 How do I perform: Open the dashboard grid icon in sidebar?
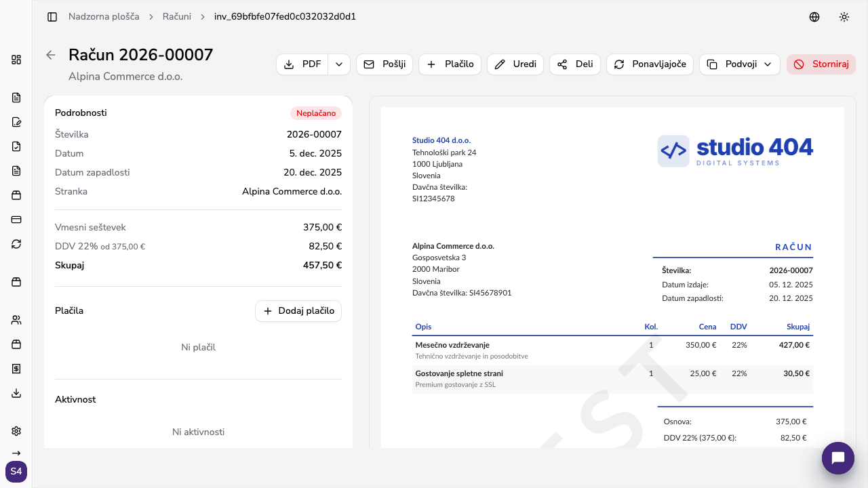[x=16, y=60]
